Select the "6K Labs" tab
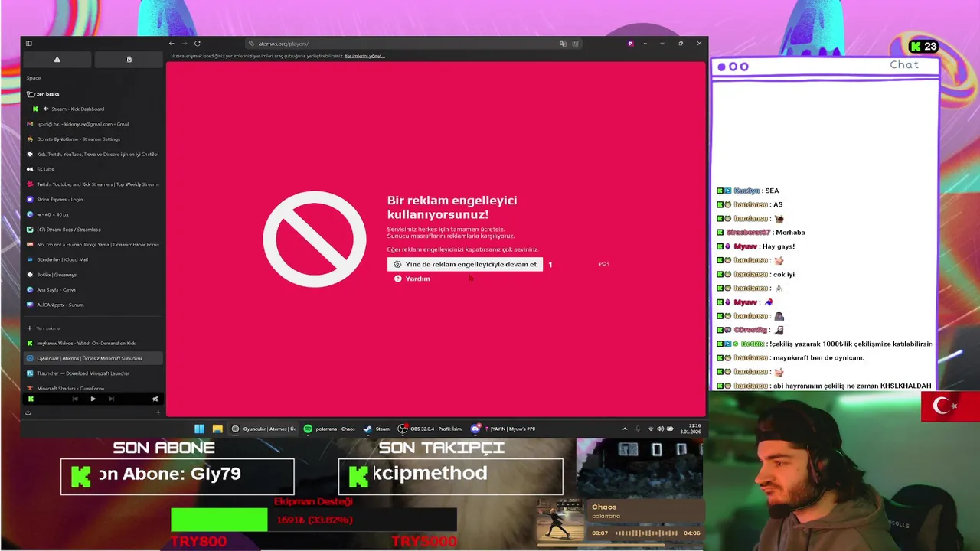The image size is (980, 551). point(93,169)
